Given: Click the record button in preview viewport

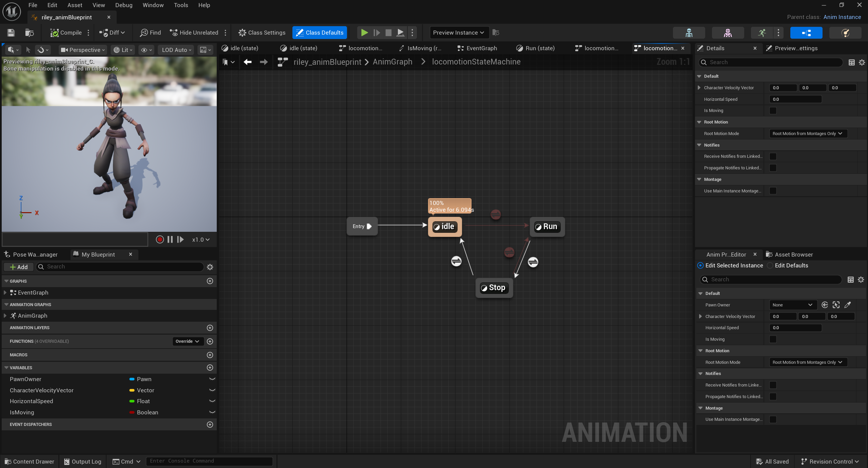Looking at the screenshot, I should (x=160, y=240).
